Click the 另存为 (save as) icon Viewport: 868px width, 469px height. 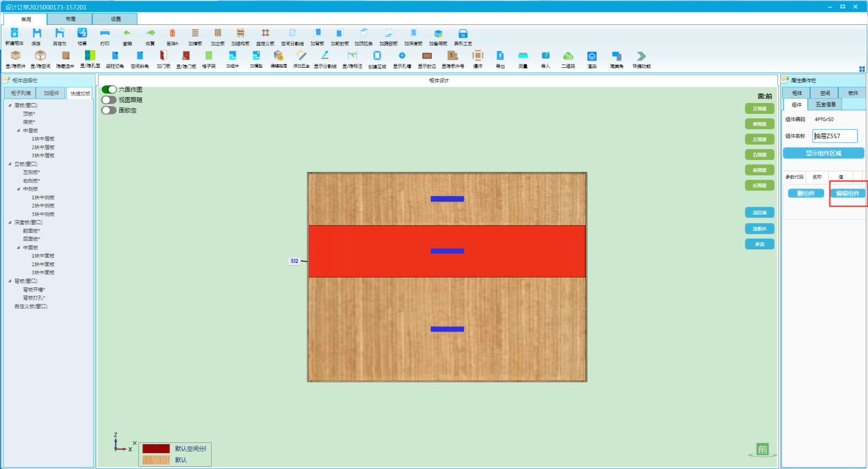pyautogui.click(x=60, y=34)
